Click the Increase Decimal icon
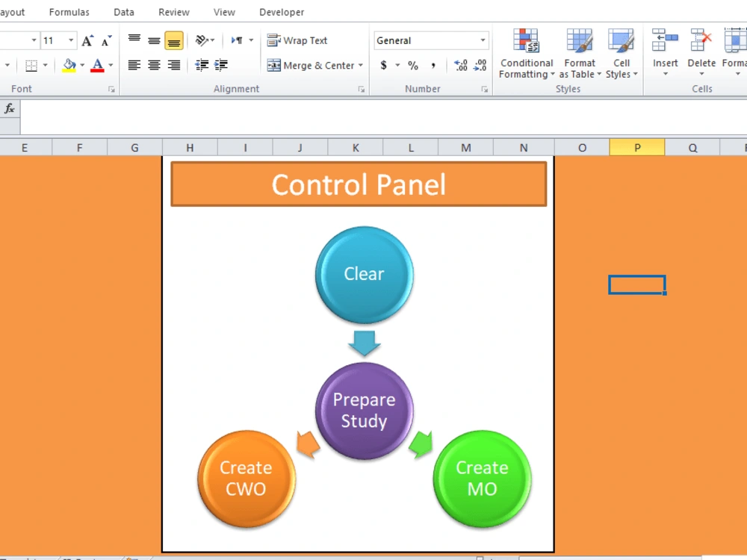 click(x=461, y=65)
